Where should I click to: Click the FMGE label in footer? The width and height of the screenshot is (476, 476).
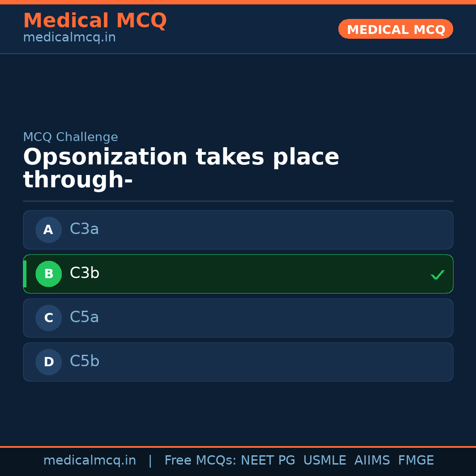[416, 460]
